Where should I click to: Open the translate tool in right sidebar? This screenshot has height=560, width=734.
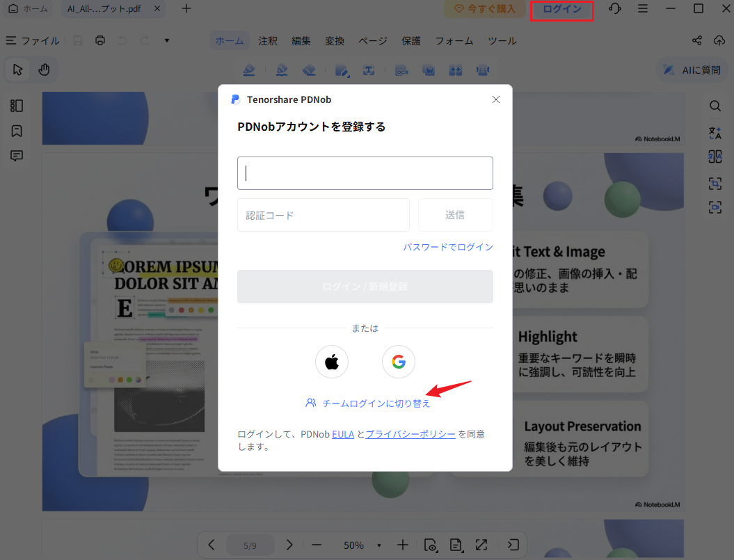pyautogui.click(x=715, y=133)
